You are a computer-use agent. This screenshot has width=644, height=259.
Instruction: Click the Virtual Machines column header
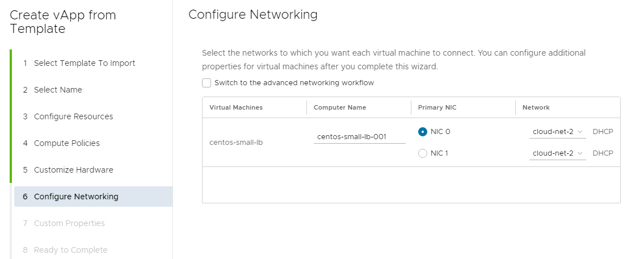pyautogui.click(x=236, y=107)
